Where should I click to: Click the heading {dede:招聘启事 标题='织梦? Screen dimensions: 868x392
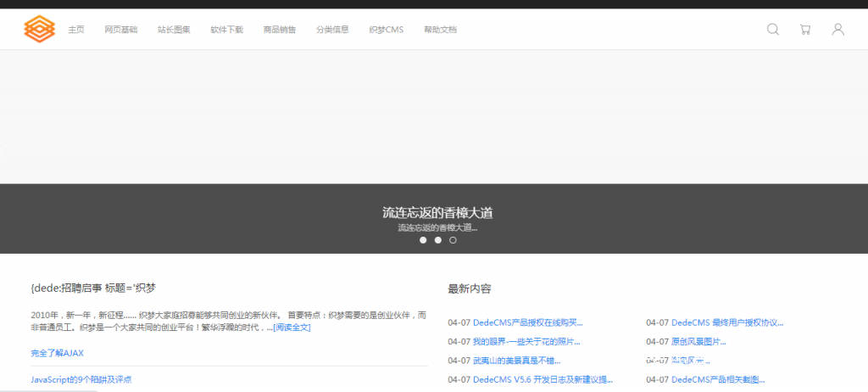point(93,288)
